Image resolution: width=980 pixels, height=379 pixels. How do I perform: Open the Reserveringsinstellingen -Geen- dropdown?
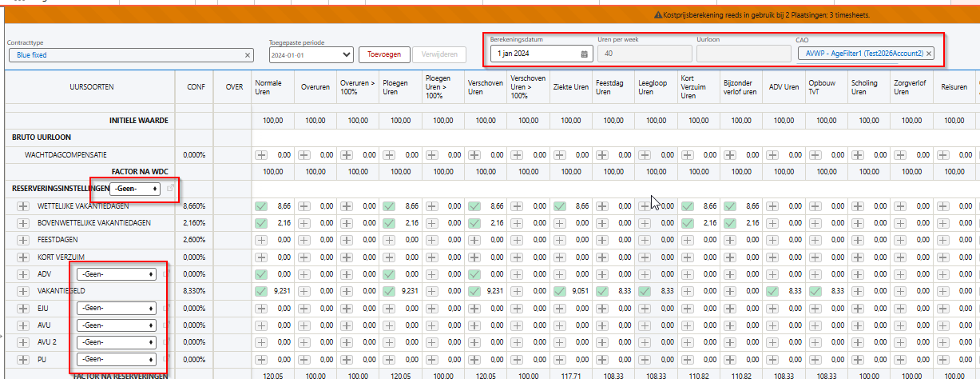pyautogui.click(x=134, y=189)
